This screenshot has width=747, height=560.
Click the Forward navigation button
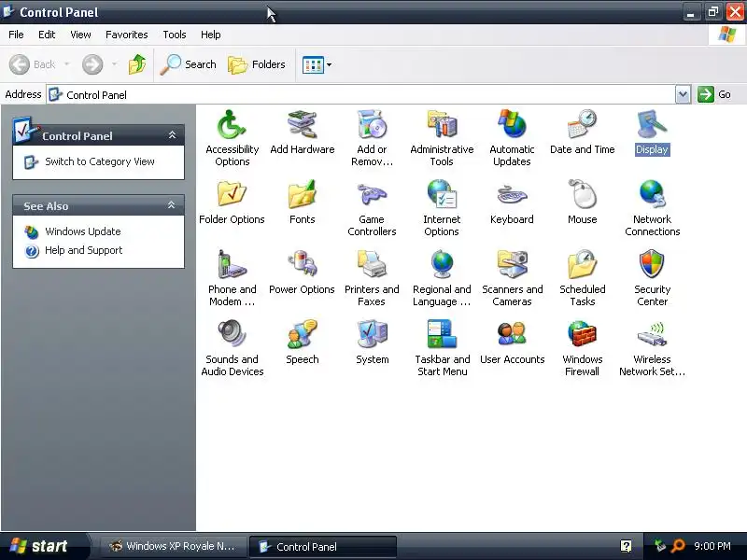tap(92, 64)
